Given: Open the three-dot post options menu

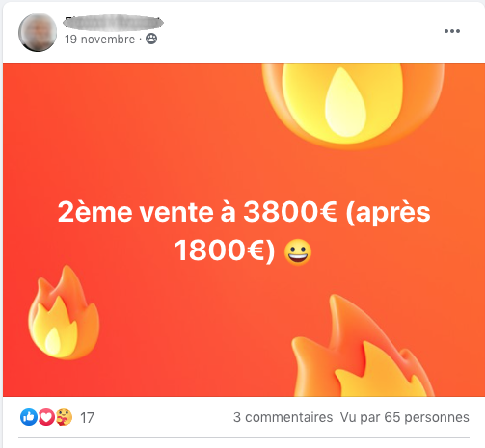Looking at the screenshot, I should 452,31.
